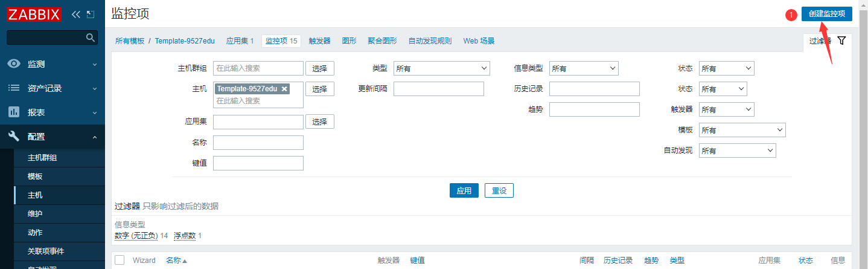Viewport: 868px width, 269px height.
Task: Click the sort arrow next to 名称
Action: [x=185, y=261]
